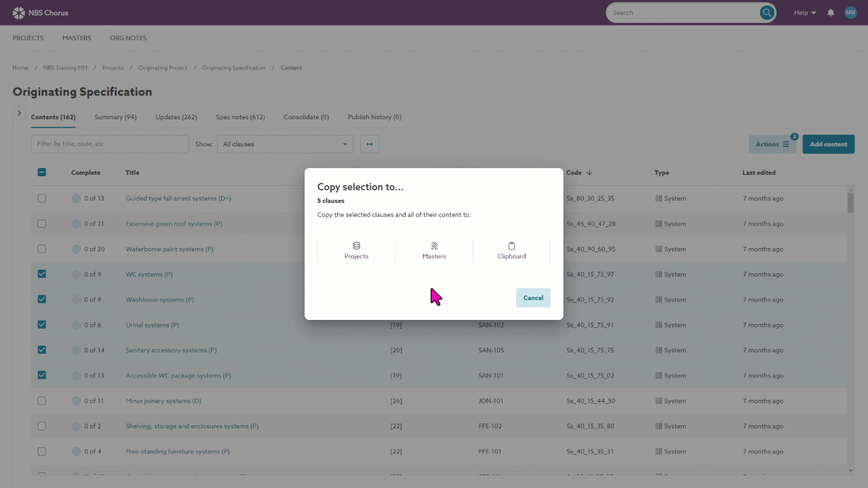
Task: Check Guided type fall arrest systems row
Action: point(41,199)
